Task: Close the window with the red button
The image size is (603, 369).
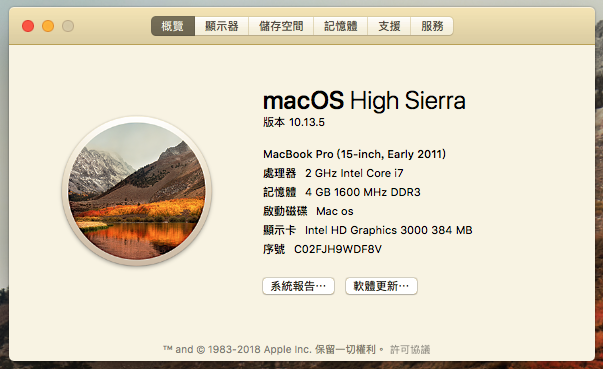Action: click(x=28, y=26)
